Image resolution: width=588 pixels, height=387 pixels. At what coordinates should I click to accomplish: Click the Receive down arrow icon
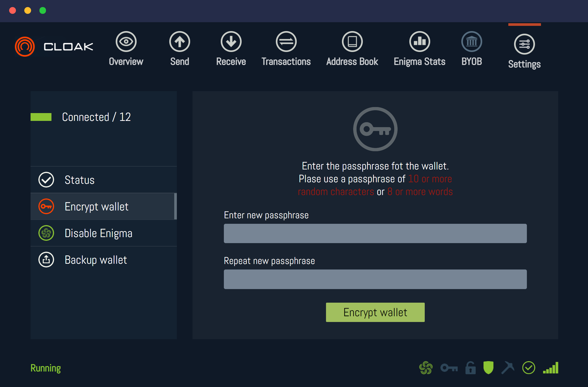(x=231, y=42)
